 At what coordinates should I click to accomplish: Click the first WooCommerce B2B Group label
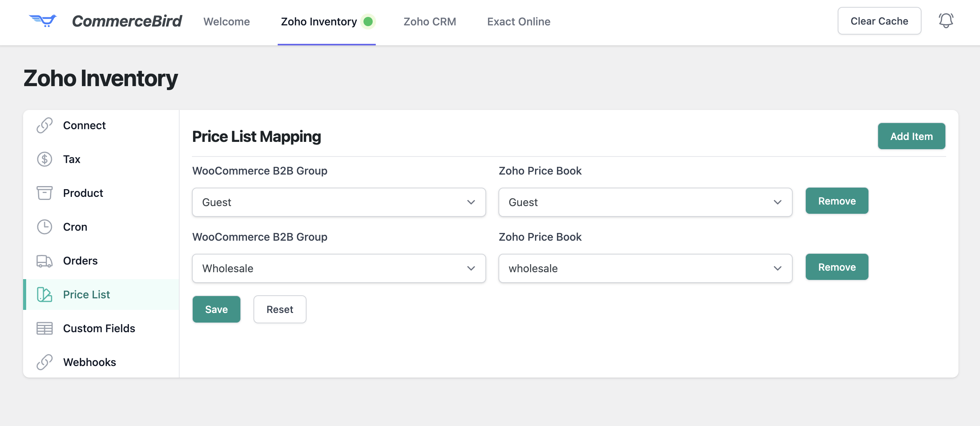click(x=260, y=171)
